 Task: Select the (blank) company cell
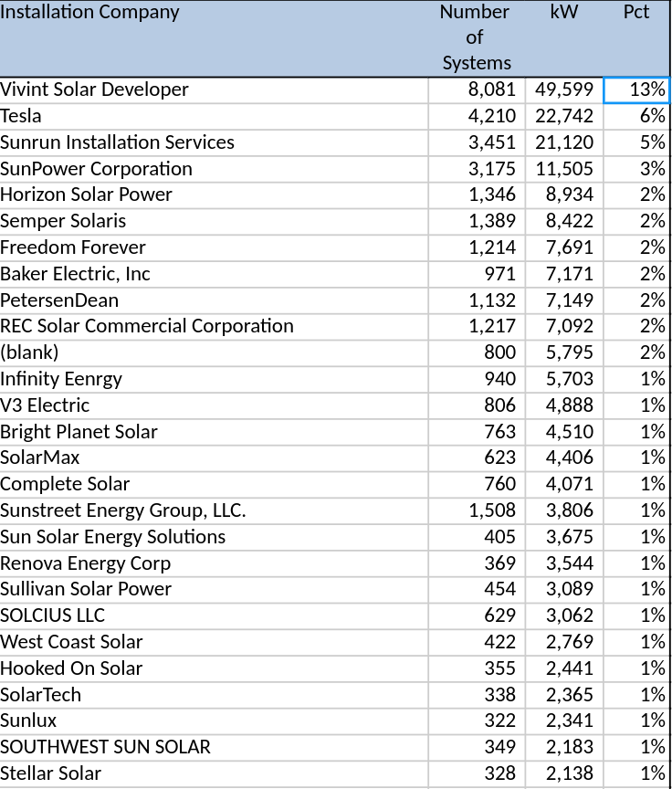pyautogui.click(x=214, y=352)
